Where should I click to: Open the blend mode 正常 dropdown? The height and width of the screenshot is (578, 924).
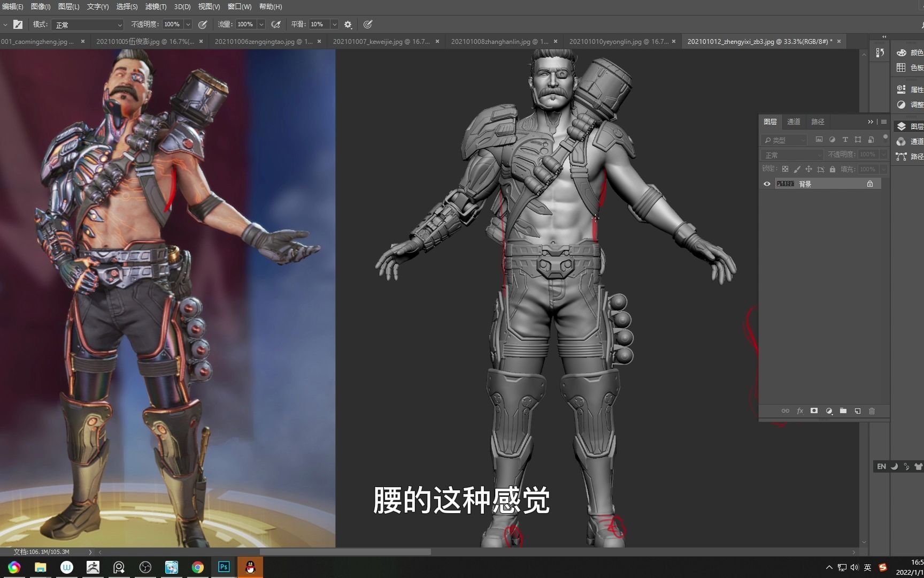(791, 154)
